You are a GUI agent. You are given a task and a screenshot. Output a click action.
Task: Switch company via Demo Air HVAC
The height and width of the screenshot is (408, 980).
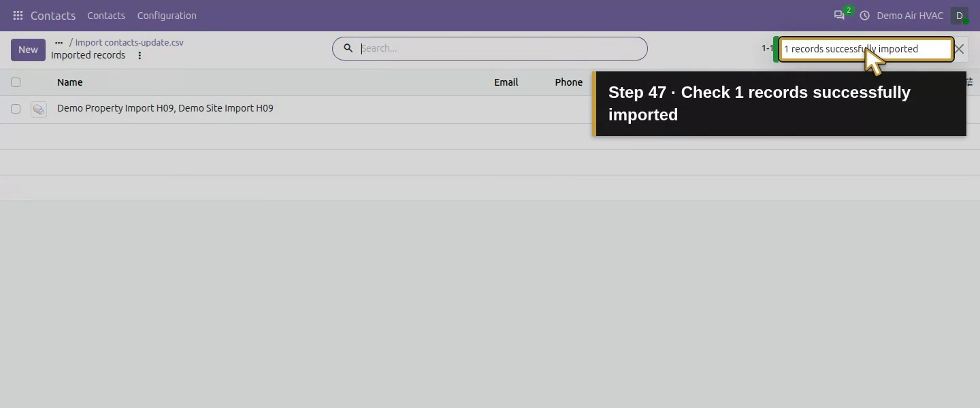[x=910, y=16]
